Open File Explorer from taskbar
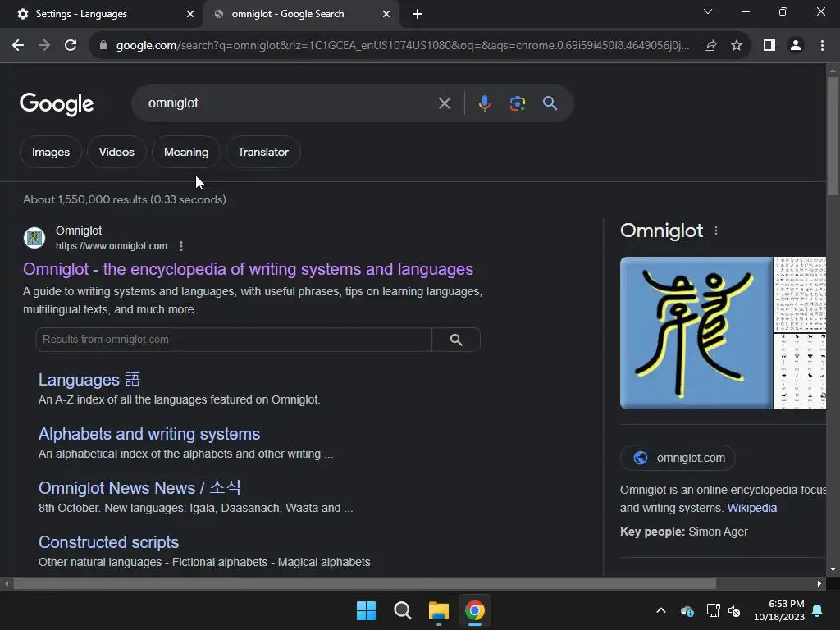This screenshot has width=840, height=630. [x=438, y=610]
